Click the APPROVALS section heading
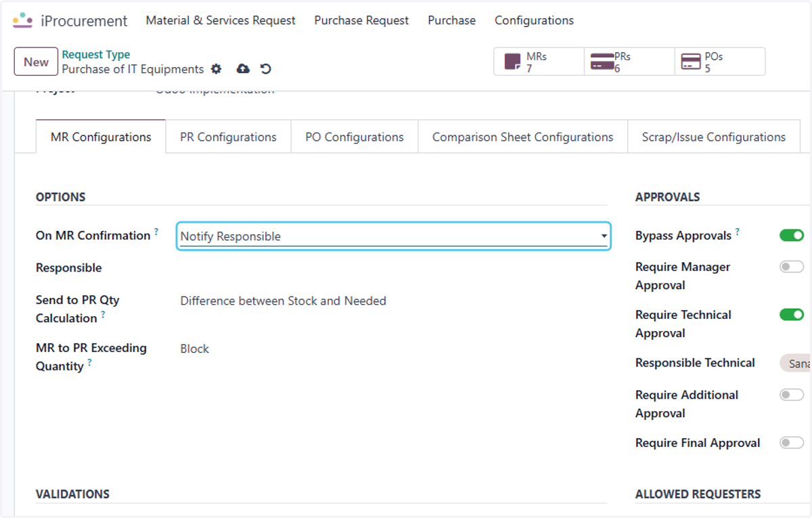This screenshot has height=518, width=812. coord(668,197)
